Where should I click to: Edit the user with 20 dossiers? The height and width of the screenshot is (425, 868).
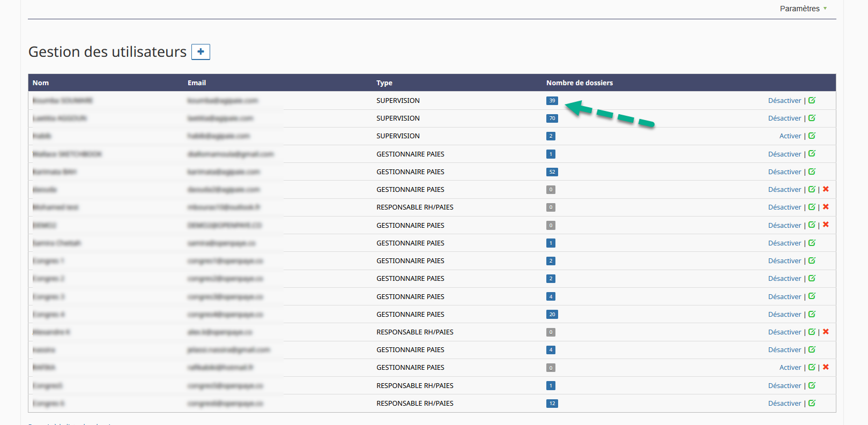[812, 314]
